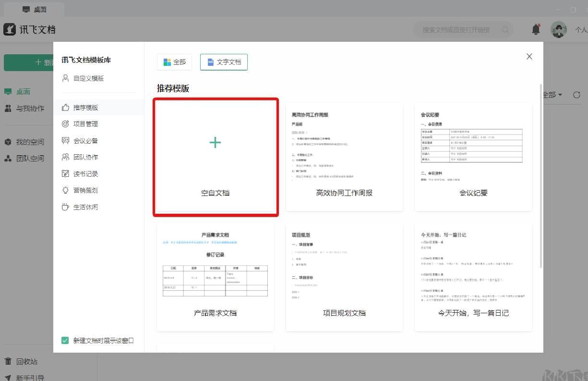Open the notification bell
Image resolution: width=588 pixels, height=381 pixels.
[x=536, y=29]
